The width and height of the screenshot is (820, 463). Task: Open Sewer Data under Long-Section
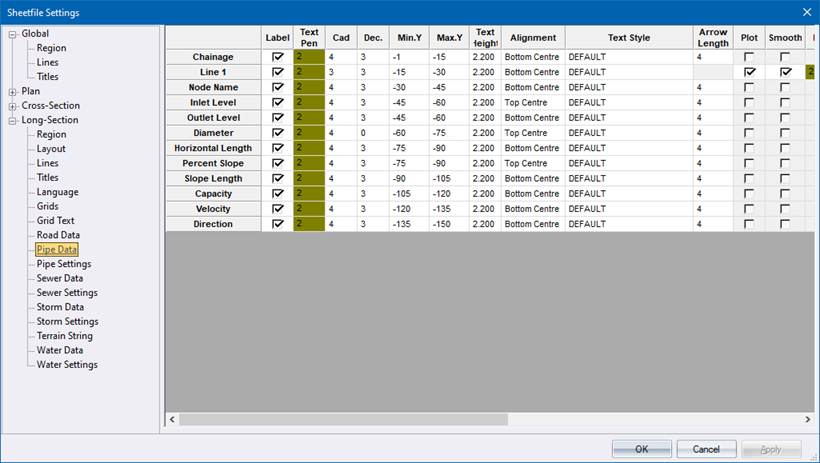pos(60,278)
